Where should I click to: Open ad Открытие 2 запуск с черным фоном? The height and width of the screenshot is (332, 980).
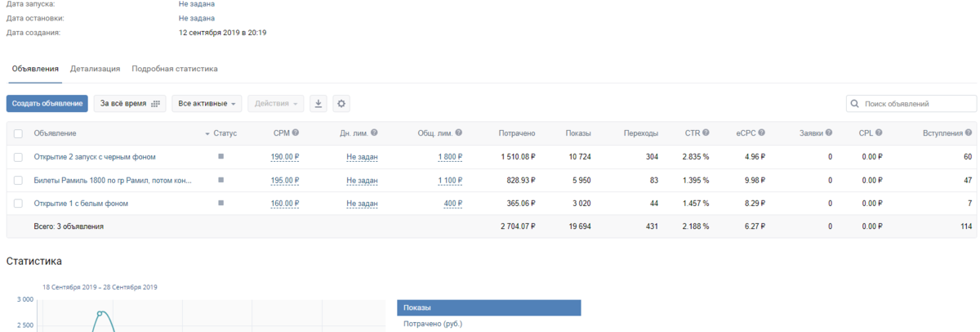click(x=94, y=156)
